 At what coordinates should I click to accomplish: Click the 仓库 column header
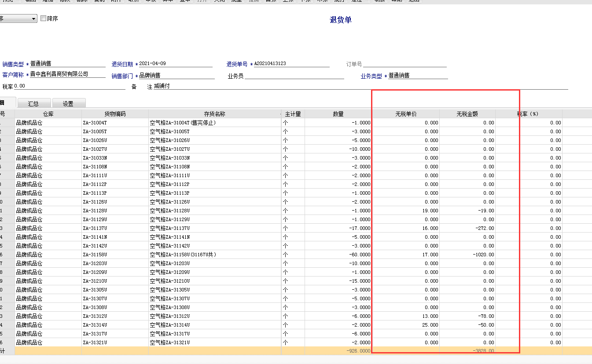tap(48, 114)
